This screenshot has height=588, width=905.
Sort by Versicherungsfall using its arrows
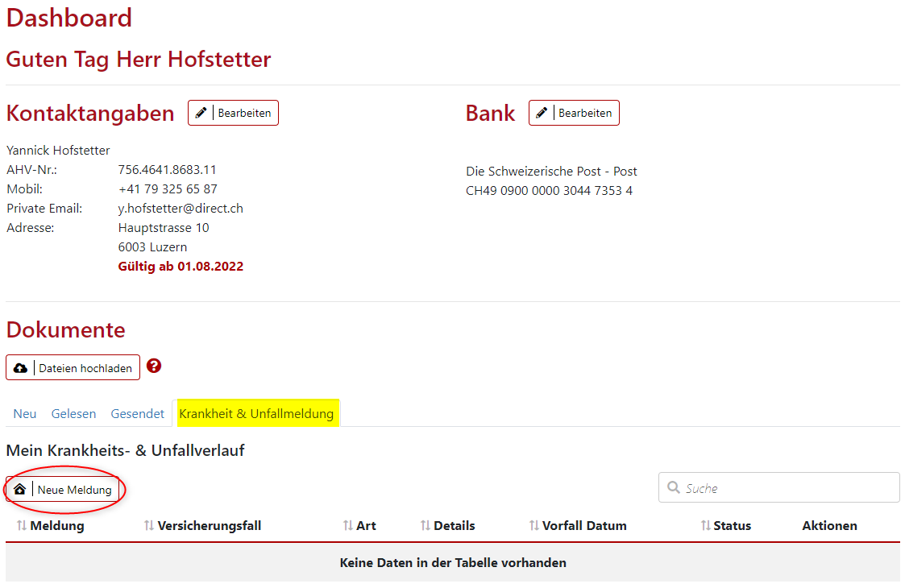149,526
